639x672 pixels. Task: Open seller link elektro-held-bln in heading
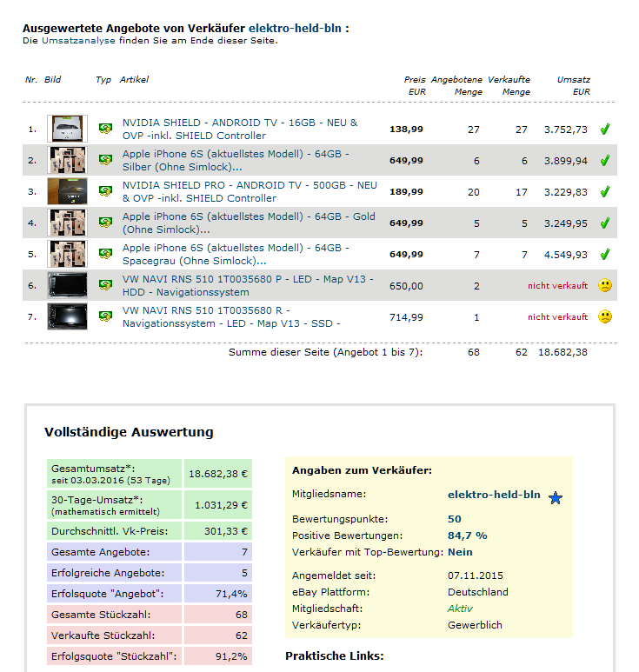[295, 29]
